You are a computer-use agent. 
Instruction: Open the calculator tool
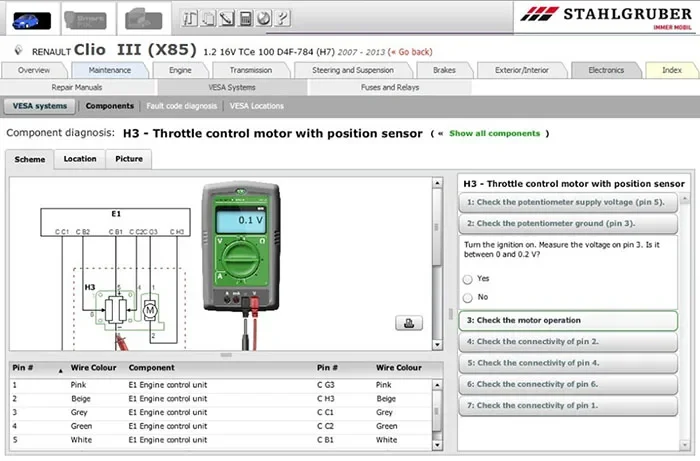(246, 18)
